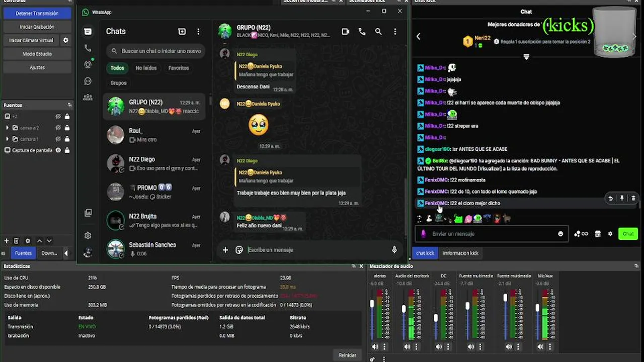Record a WhatsApp voice message
The image size is (644, 362).
(394, 250)
